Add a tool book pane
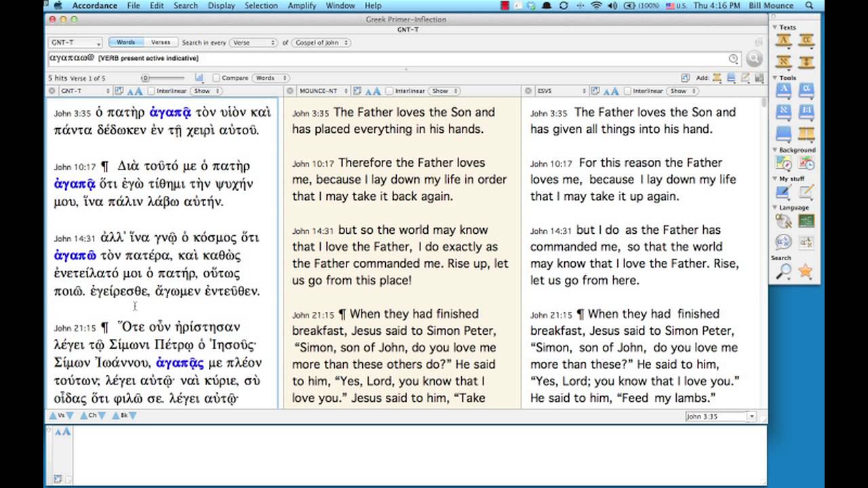Image resolution: width=868 pixels, height=488 pixels. (731, 78)
